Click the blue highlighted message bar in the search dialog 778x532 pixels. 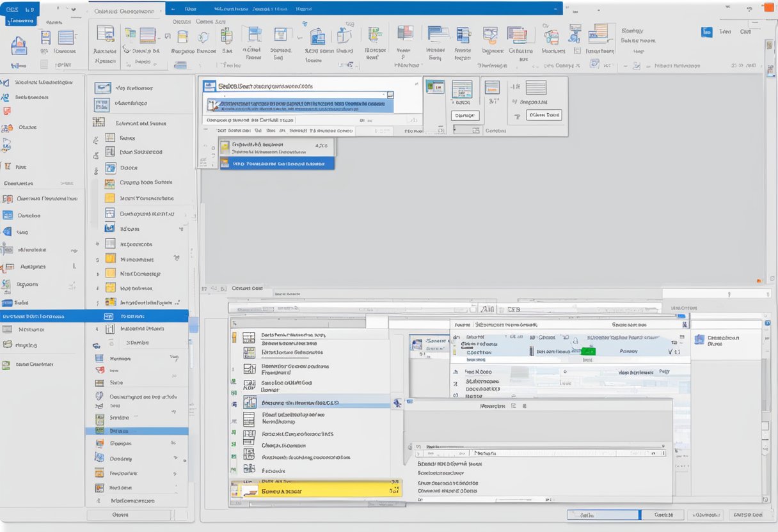tap(299, 106)
